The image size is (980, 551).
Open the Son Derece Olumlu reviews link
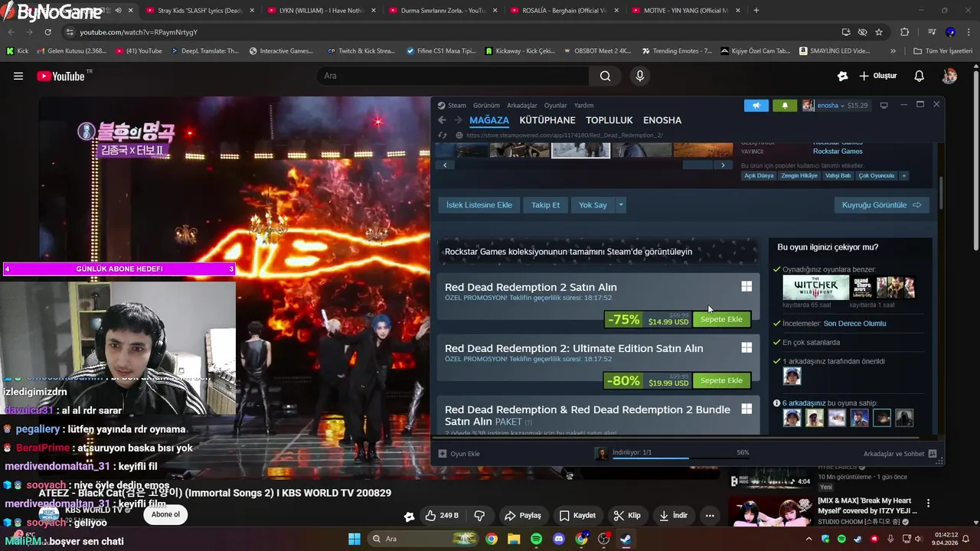point(854,324)
